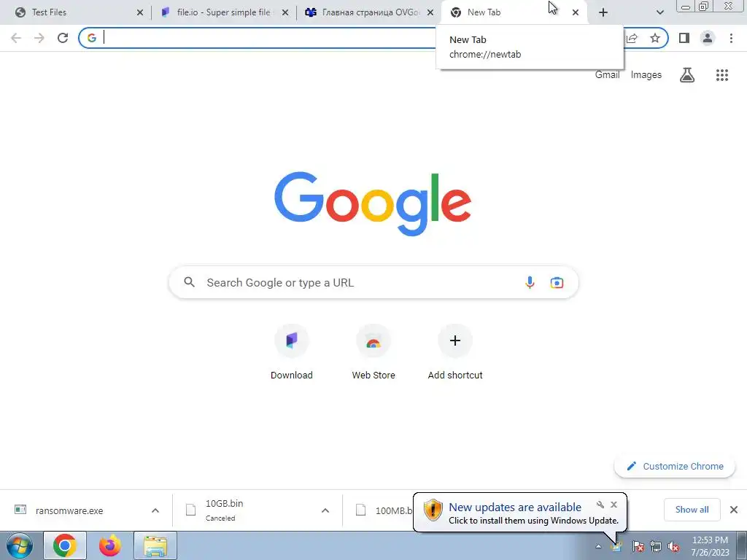This screenshot has height=560, width=747.
Task: Go forward using the forward arrow
Action: coord(39,38)
